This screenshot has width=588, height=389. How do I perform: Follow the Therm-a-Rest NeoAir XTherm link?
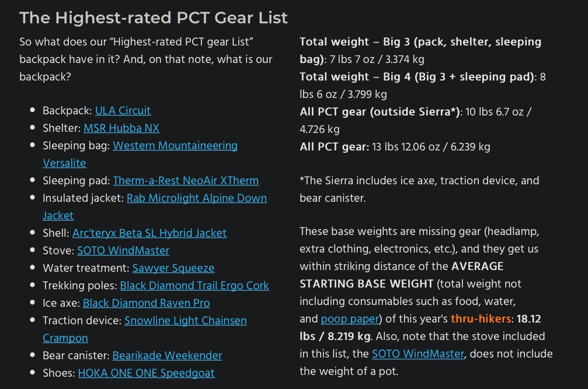(x=186, y=181)
